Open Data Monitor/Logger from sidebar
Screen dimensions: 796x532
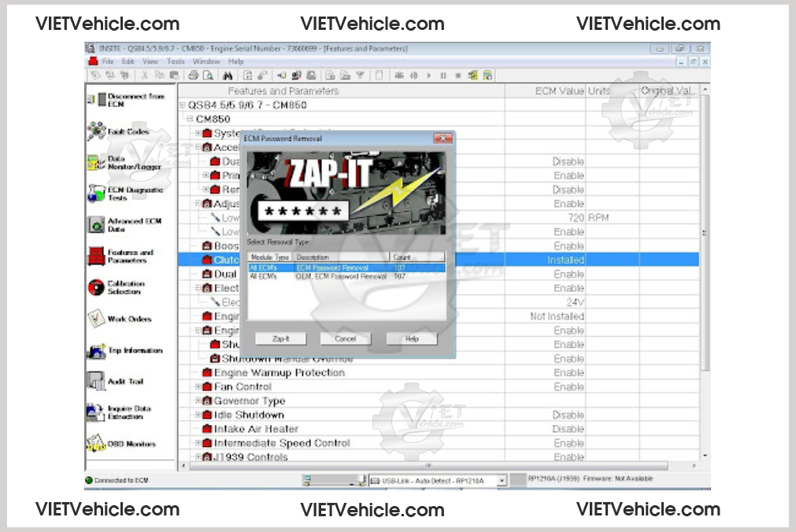coord(96,163)
